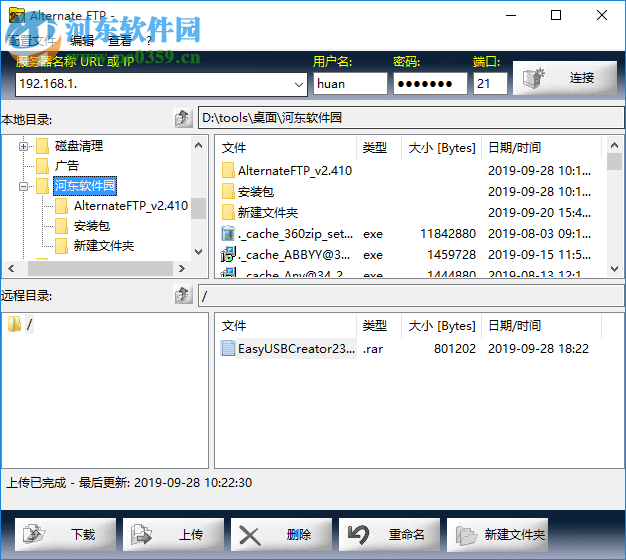Select 安装包 in the local tree
The height and width of the screenshot is (560, 626).
point(92,226)
